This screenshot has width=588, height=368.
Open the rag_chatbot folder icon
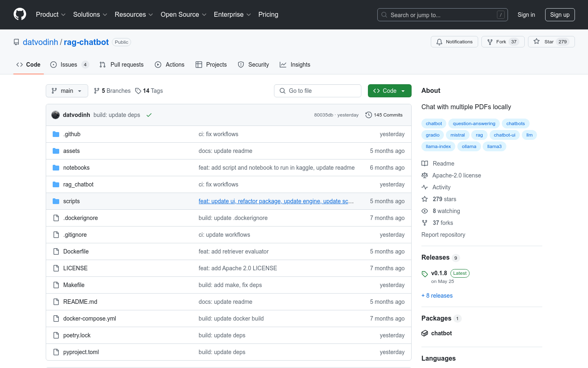(56, 184)
